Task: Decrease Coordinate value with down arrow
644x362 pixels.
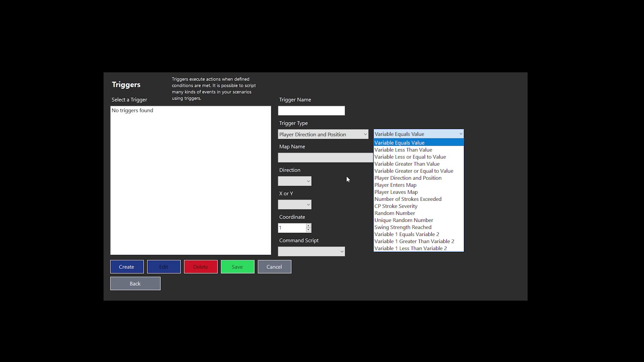Action: point(308,230)
